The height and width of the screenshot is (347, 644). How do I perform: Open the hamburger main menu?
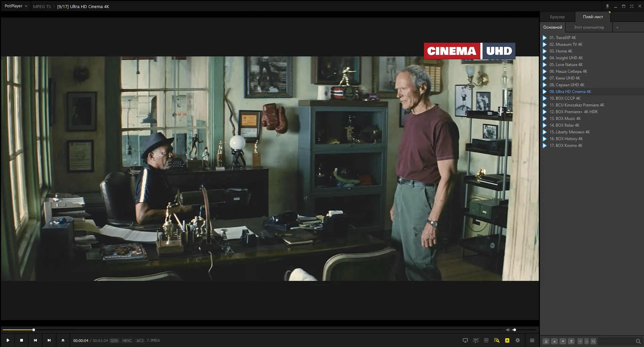[532, 340]
